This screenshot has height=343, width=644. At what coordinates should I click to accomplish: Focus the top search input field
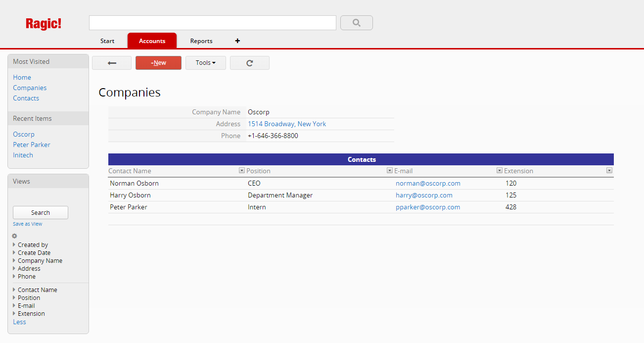pos(213,23)
